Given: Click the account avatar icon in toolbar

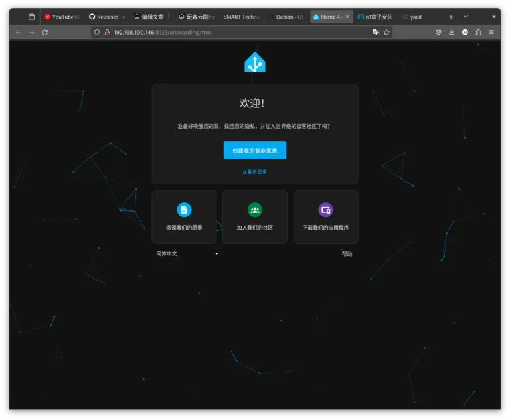Looking at the screenshot, I should coord(465,32).
